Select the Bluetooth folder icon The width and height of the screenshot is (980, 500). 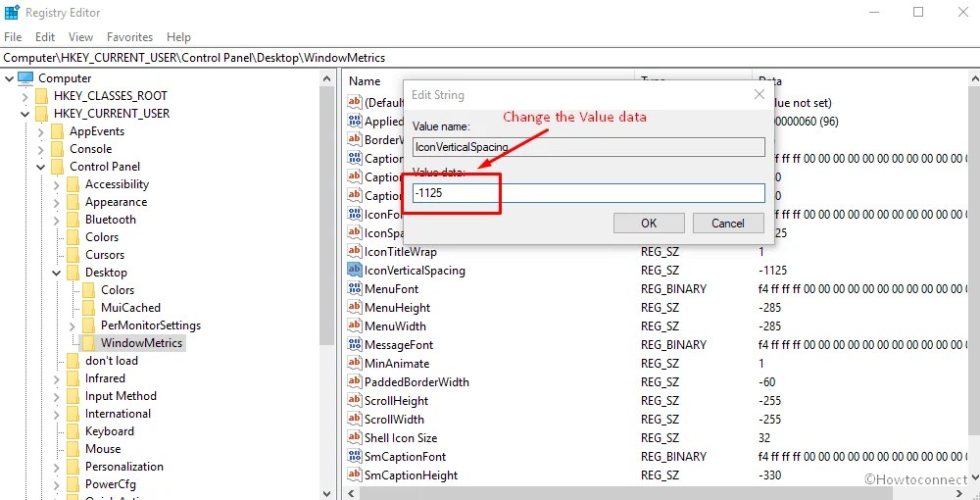coord(73,220)
